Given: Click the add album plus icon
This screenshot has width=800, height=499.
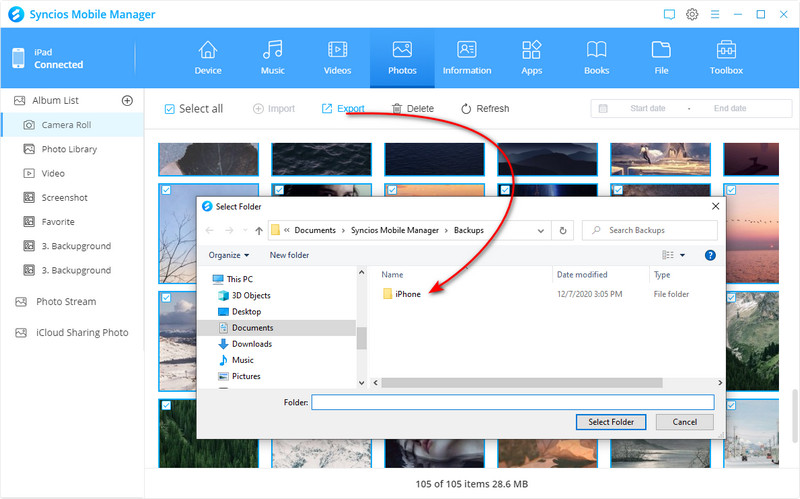Looking at the screenshot, I should tap(127, 101).
